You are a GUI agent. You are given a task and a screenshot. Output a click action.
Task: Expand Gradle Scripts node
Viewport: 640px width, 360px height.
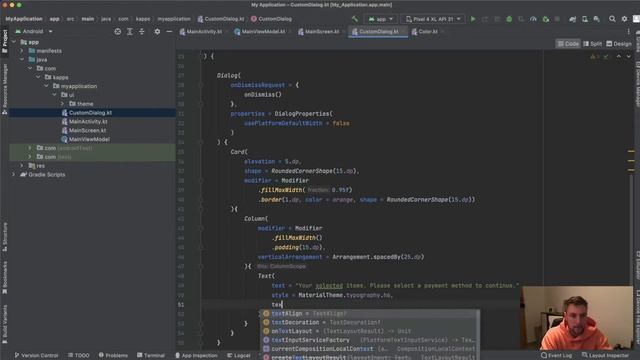(x=14, y=175)
